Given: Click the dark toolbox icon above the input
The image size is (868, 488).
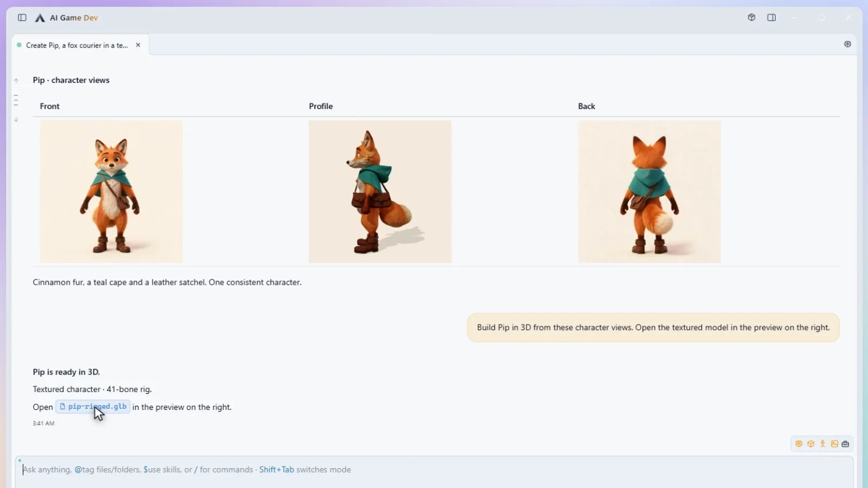Looking at the screenshot, I should [845, 444].
